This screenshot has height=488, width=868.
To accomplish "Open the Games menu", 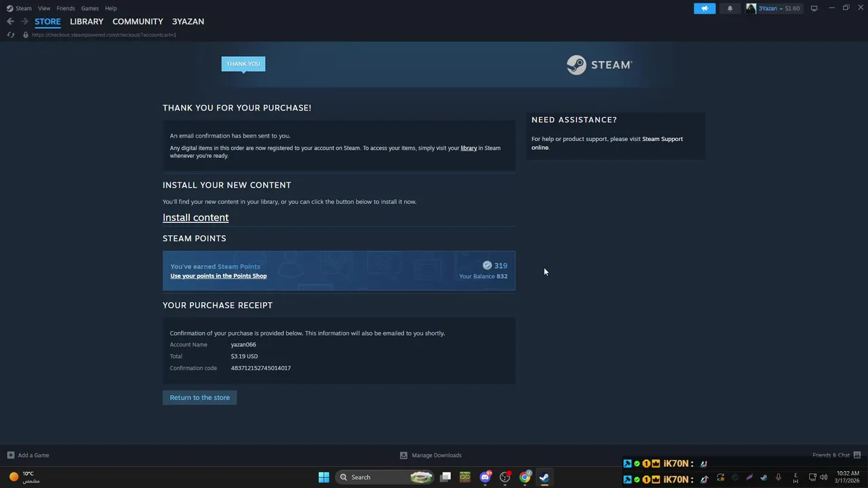I will click(x=90, y=8).
